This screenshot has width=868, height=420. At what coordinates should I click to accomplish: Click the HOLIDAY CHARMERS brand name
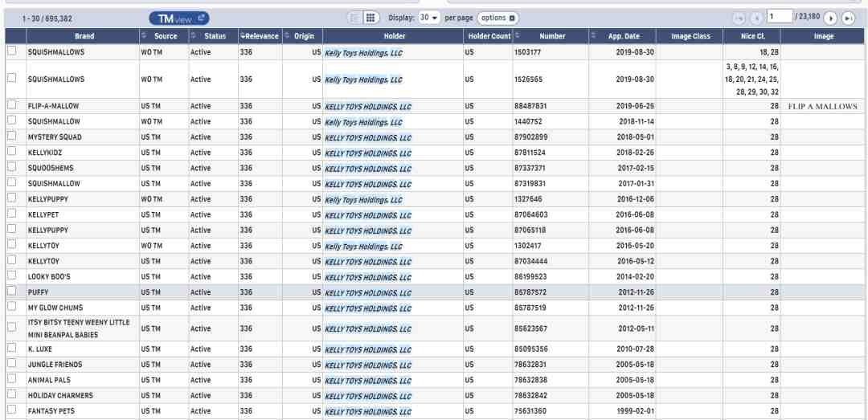60,396
